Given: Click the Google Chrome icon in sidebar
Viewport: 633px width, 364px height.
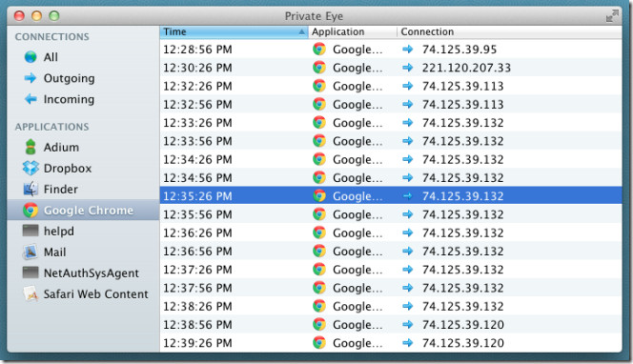Looking at the screenshot, I should tap(31, 210).
